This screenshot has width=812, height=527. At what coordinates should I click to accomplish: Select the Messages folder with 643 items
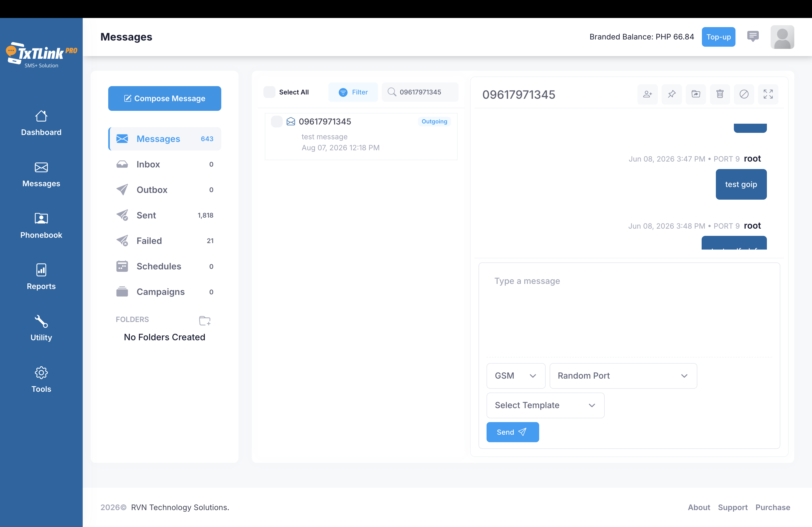tap(165, 139)
